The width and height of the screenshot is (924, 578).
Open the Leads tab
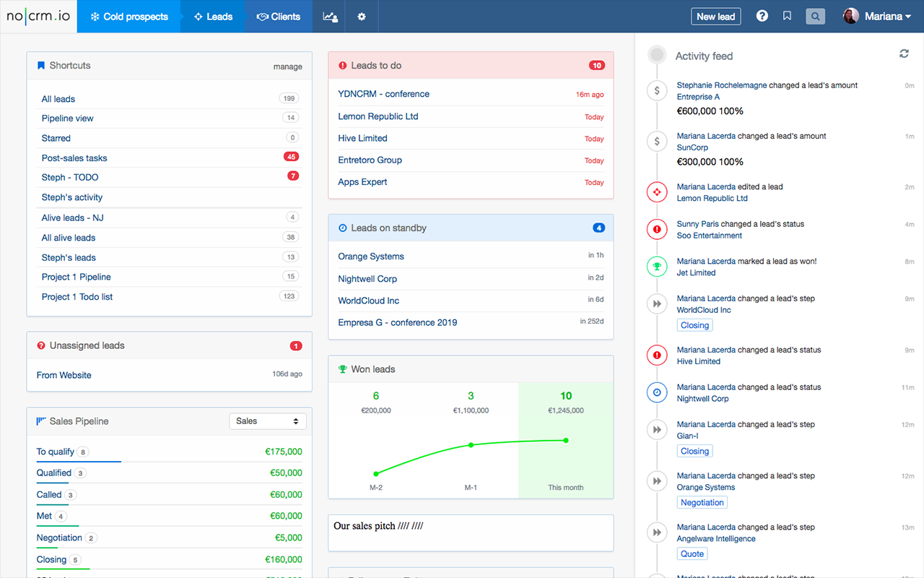click(213, 17)
